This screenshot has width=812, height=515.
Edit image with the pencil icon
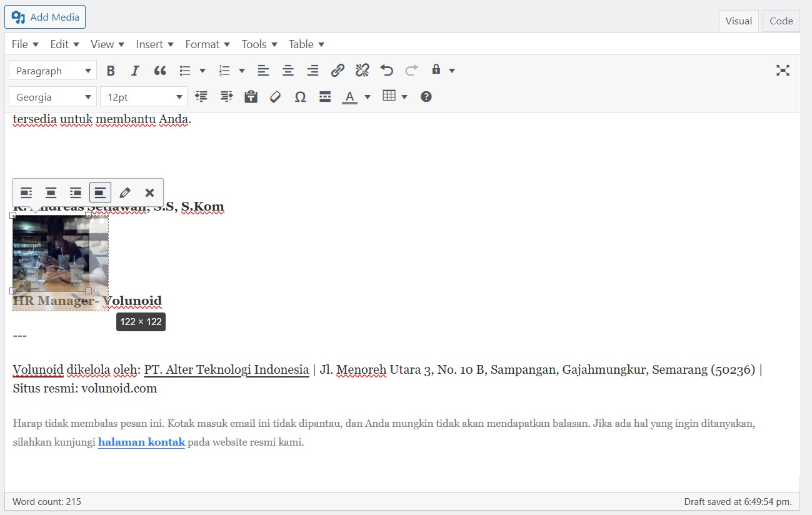point(124,192)
